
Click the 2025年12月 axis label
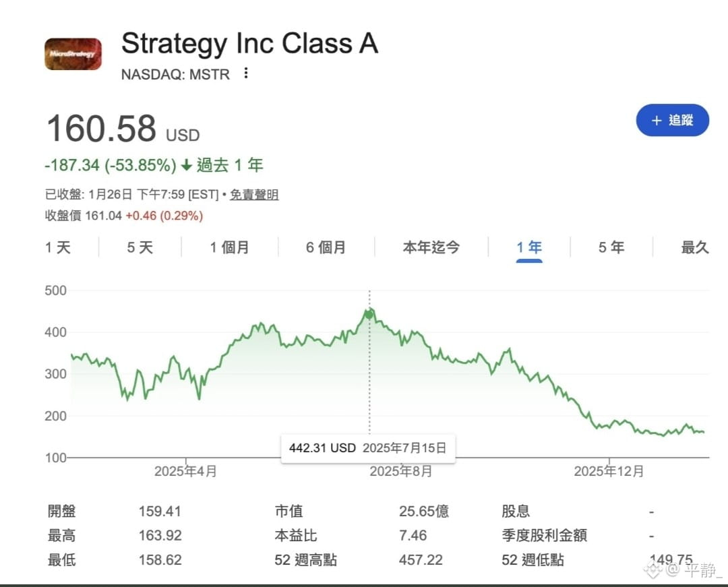pyautogui.click(x=609, y=471)
